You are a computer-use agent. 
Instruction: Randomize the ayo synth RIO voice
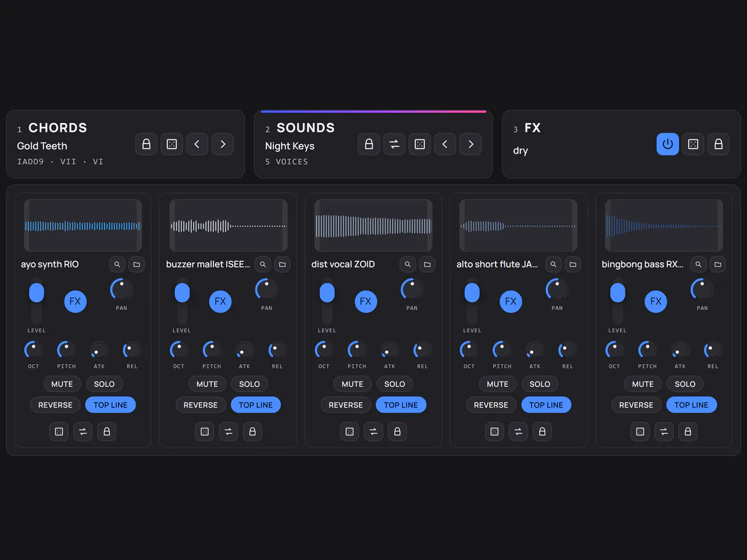coord(59,431)
